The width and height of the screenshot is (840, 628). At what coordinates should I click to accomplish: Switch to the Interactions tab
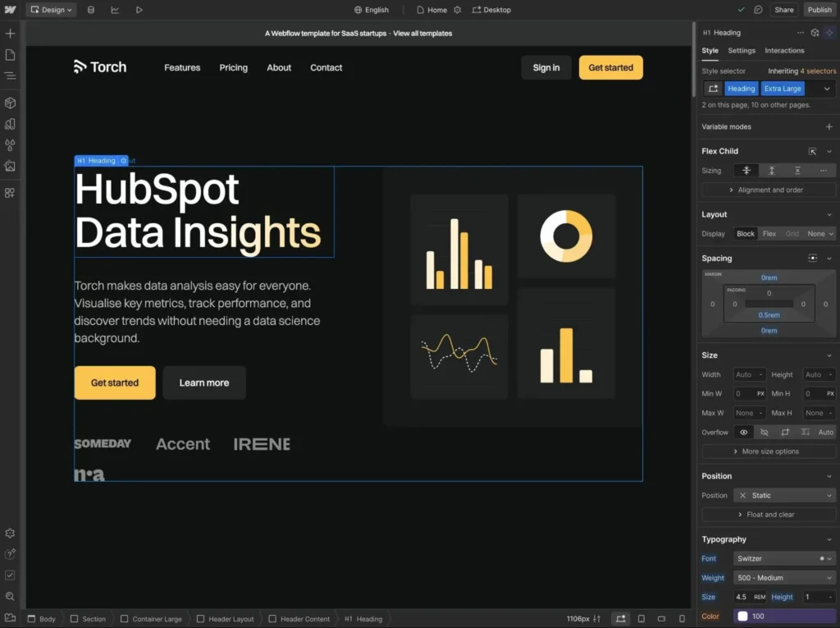point(784,51)
